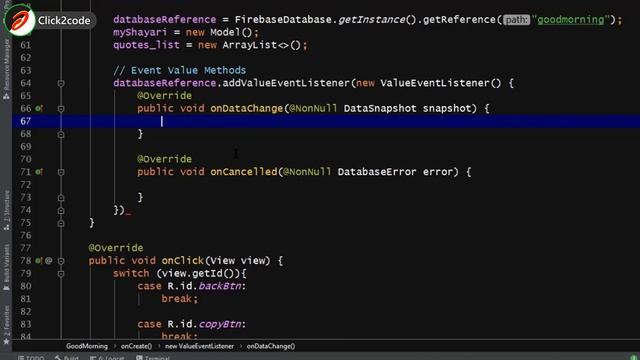Image resolution: width=640 pixels, height=360 pixels.
Task: Click onCreate() in the breadcrumb bar
Action: 136,346
